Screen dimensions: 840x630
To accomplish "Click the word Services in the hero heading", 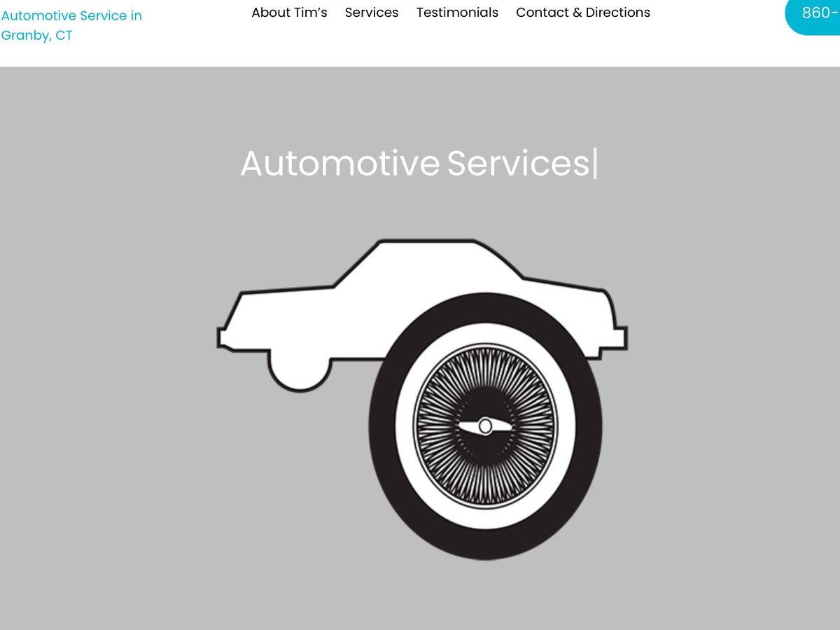I will 518,163.
